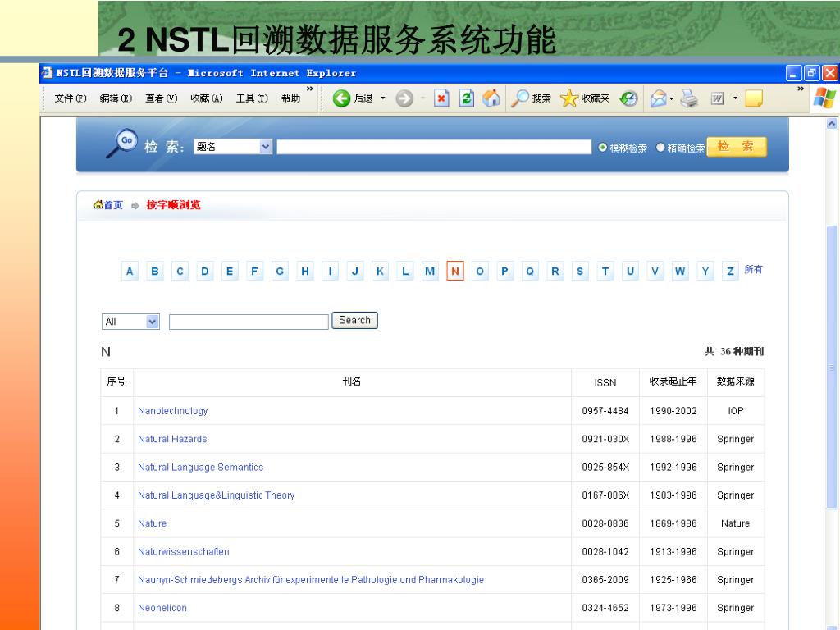Viewport: 840px width, 630px height.
Task: Click the 首页 breadcrumb link
Action: 113,204
